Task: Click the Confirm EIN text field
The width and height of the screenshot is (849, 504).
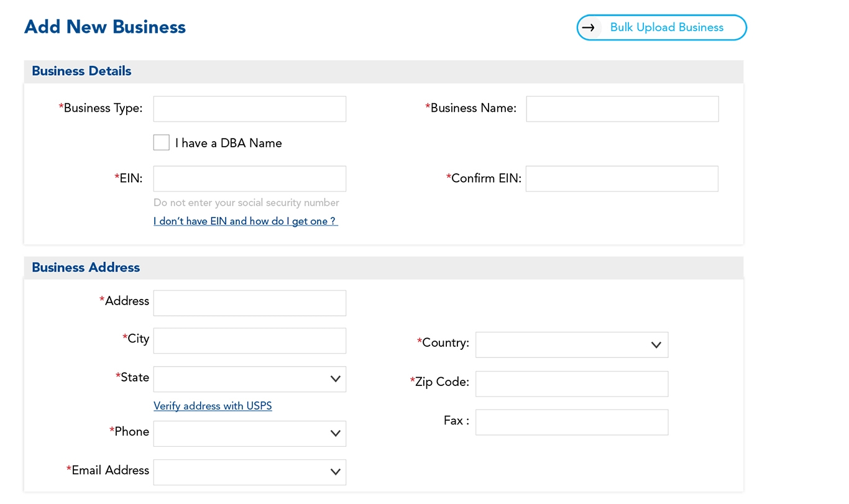Action: (622, 179)
